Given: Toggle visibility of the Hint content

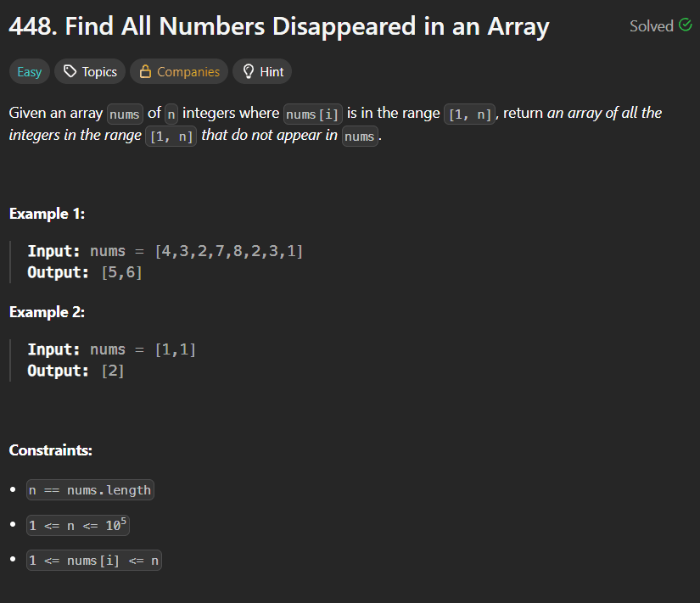Looking at the screenshot, I should [261, 71].
